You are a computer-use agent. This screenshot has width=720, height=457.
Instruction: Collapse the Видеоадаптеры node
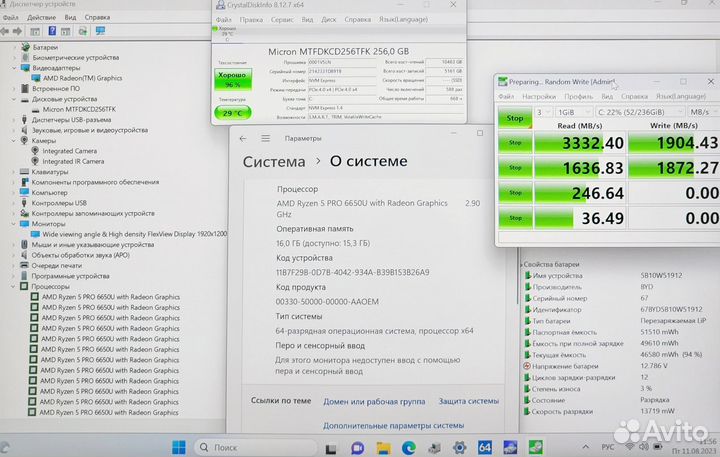point(14,68)
